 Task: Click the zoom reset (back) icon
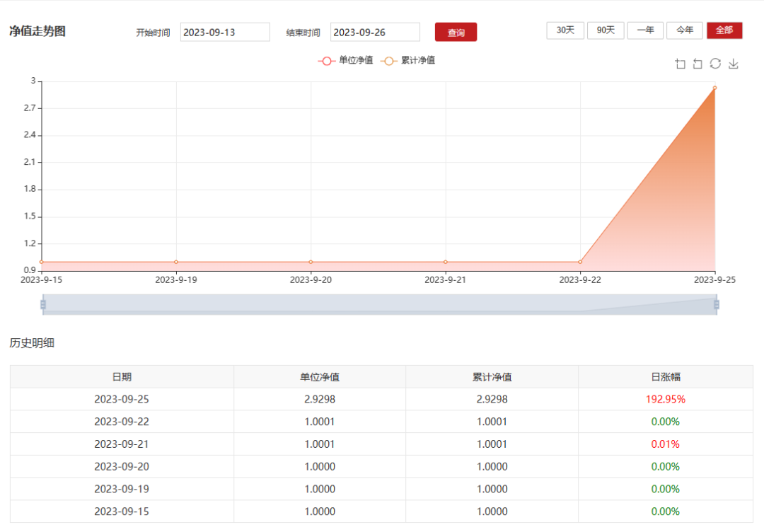pyautogui.click(x=698, y=64)
